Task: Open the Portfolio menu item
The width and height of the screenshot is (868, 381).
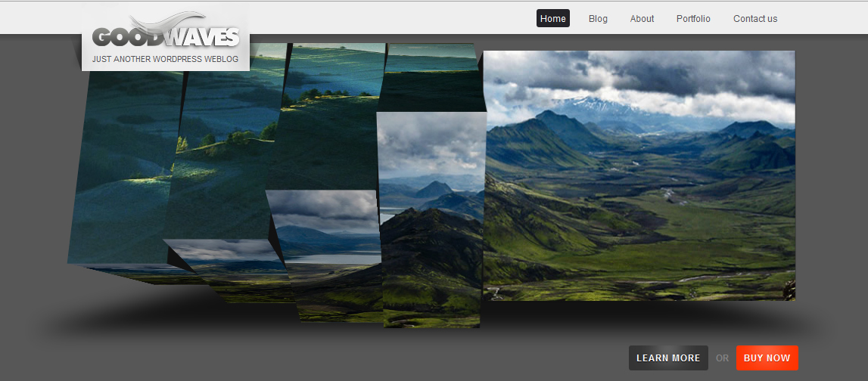Action: (693, 19)
